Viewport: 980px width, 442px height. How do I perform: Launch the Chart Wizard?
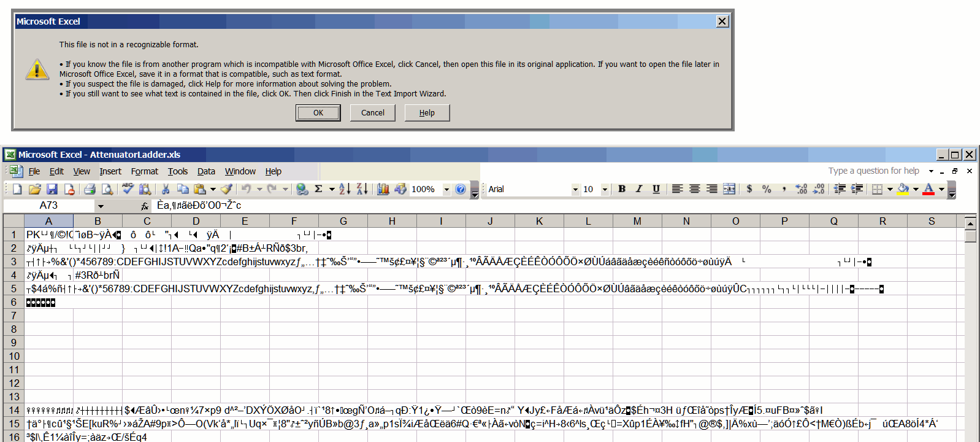click(x=383, y=189)
